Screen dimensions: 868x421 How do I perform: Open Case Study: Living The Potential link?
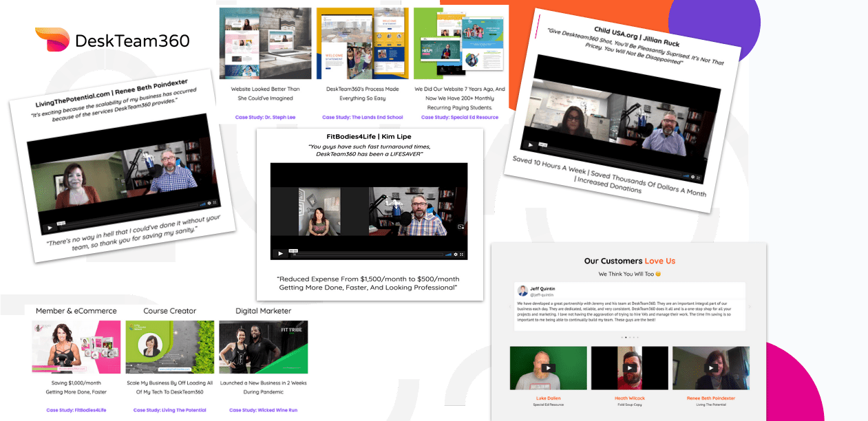[169, 410]
